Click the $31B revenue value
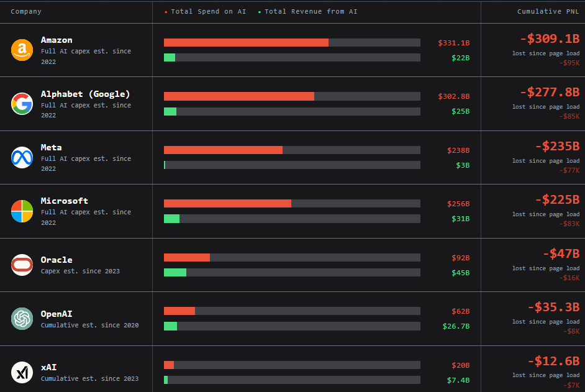The height and width of the screenshot is (392, 585). pos(460,219)
